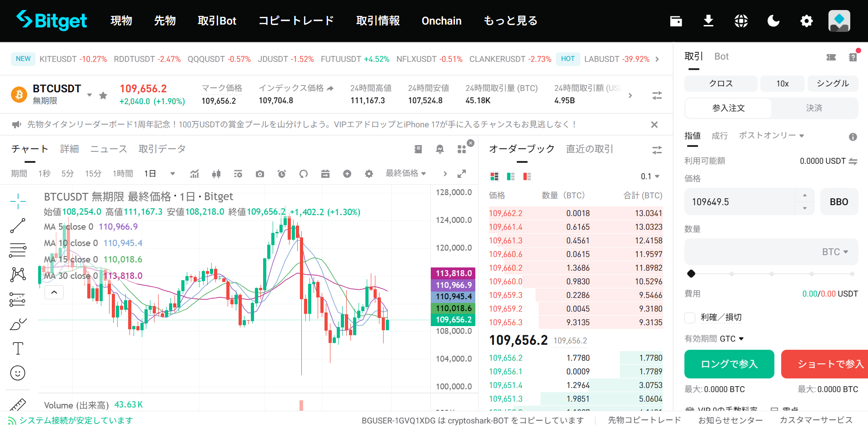
Task: Enable 利確／損切 checkbox
Action: click(690, 317)
